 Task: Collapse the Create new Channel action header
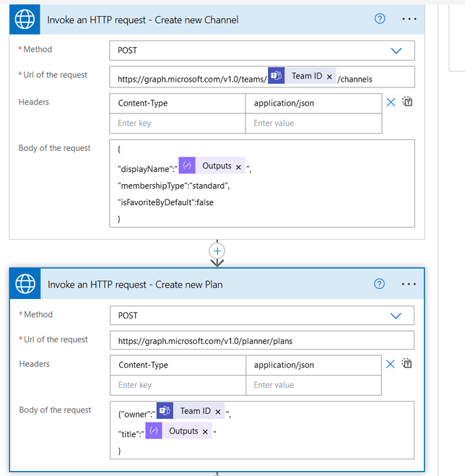tap(181, 20)
